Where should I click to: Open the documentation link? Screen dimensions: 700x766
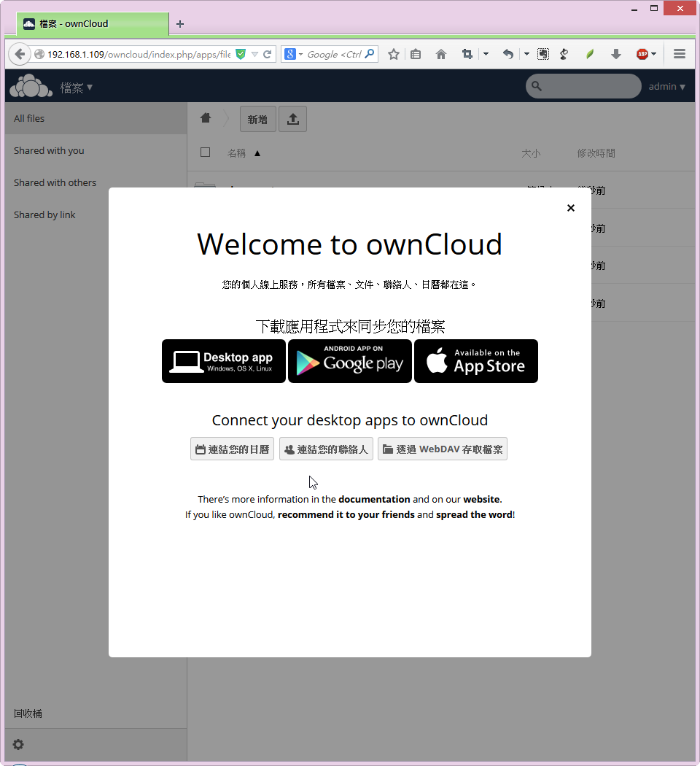[374, 499]
